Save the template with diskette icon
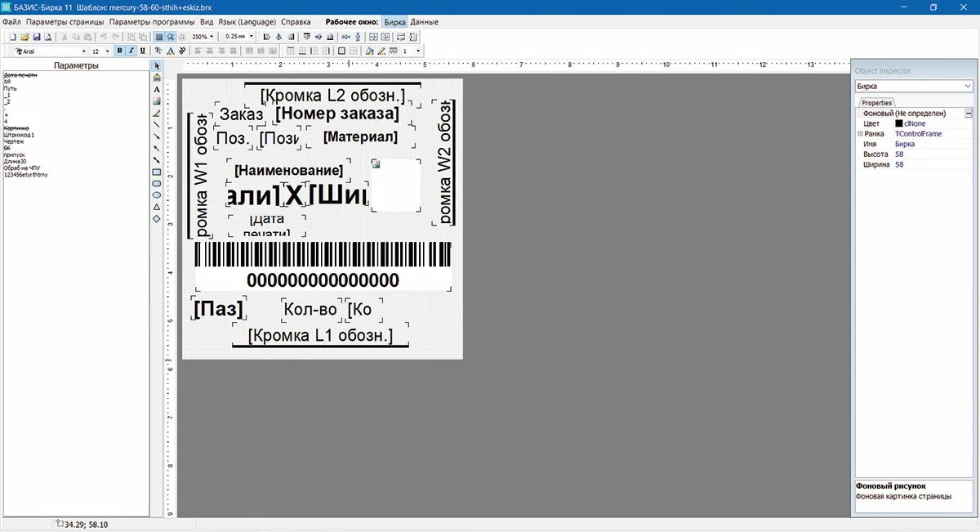This screenshot has width=980, height=532. pos(36,37)
